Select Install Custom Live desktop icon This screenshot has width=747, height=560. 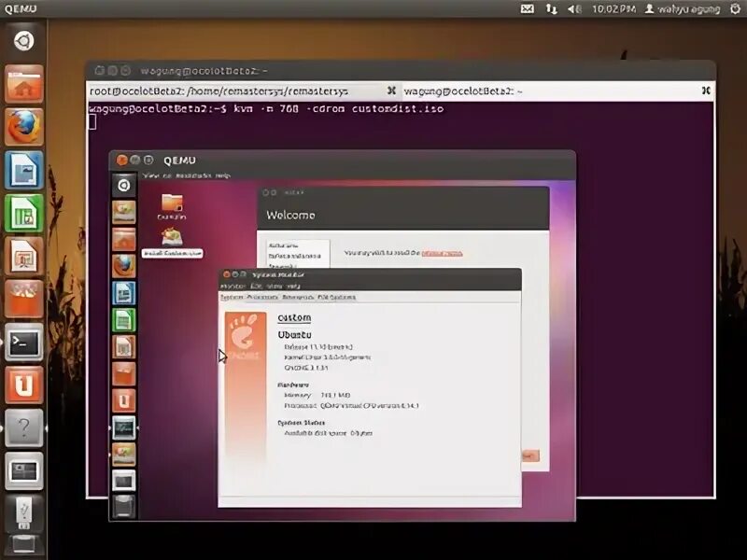pos(172,243)
